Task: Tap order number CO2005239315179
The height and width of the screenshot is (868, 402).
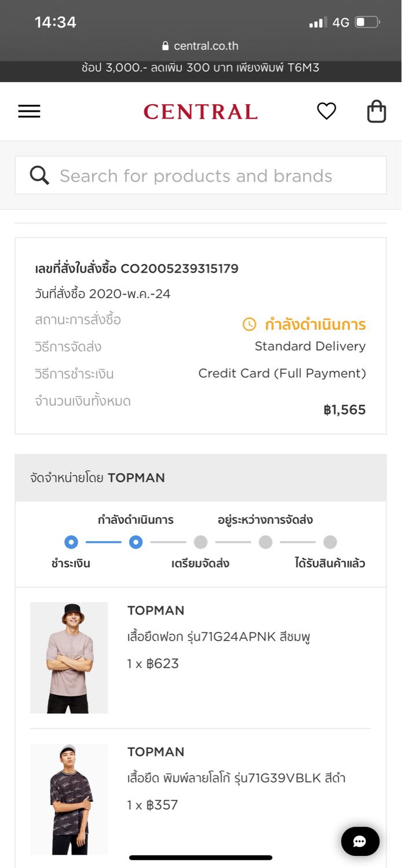Action: click(x=180, y=269)
